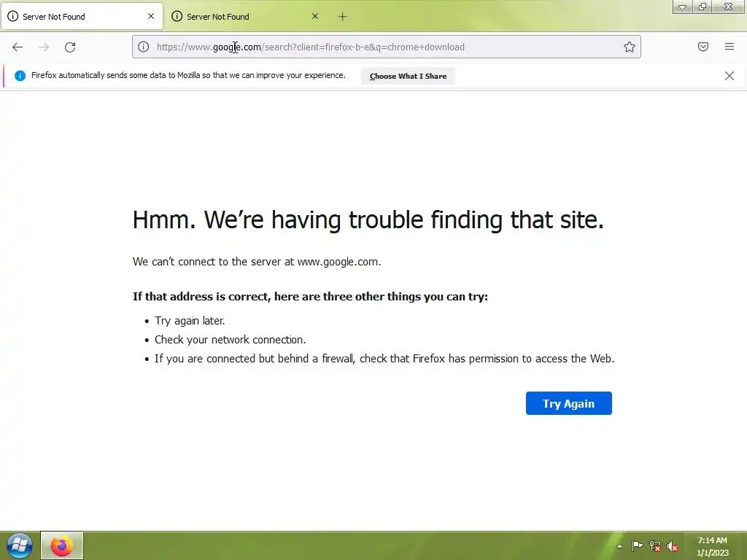Click the Choose What I Share button
Viewport: 747px width, 560px height.
(408, 76)
